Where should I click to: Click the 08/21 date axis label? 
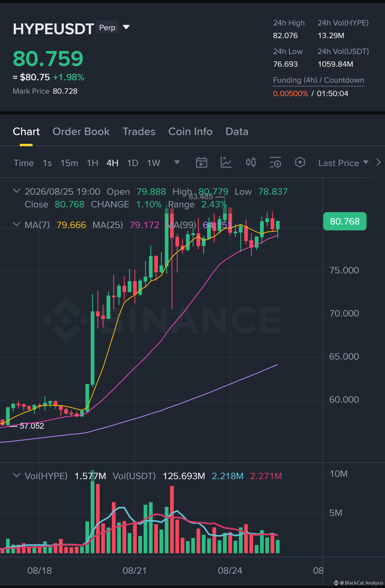coord(135,571)
